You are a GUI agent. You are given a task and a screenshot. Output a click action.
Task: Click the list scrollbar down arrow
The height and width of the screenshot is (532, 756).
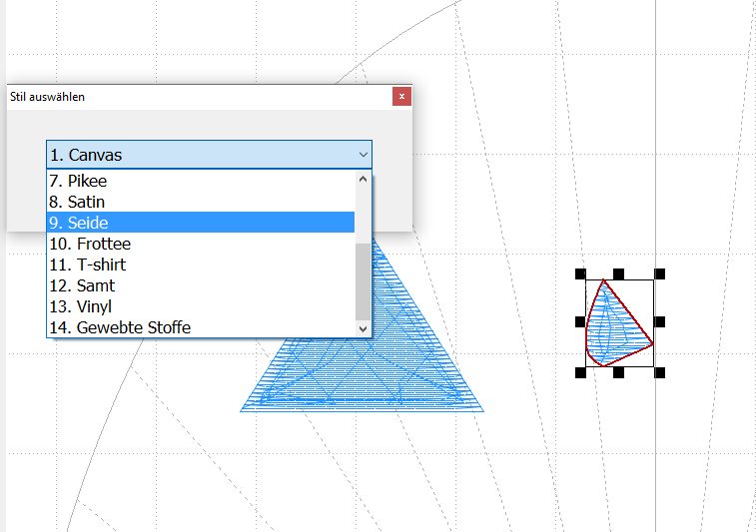[x=364, y=328]
